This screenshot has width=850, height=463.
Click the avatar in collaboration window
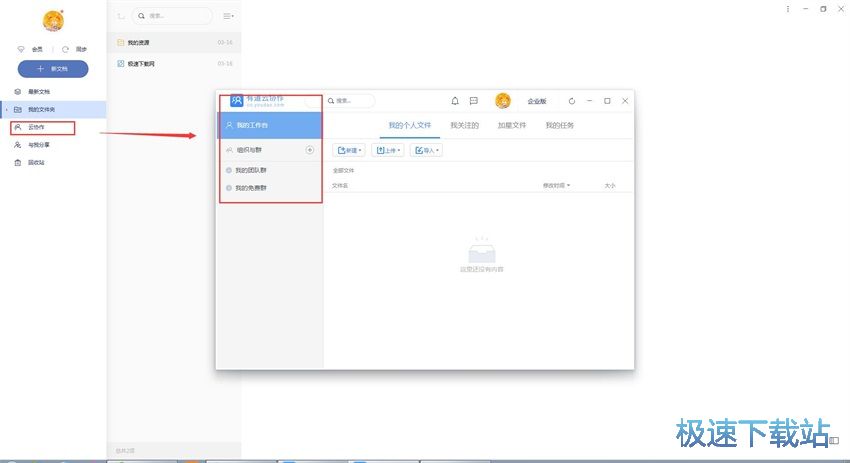coord(503,101)
